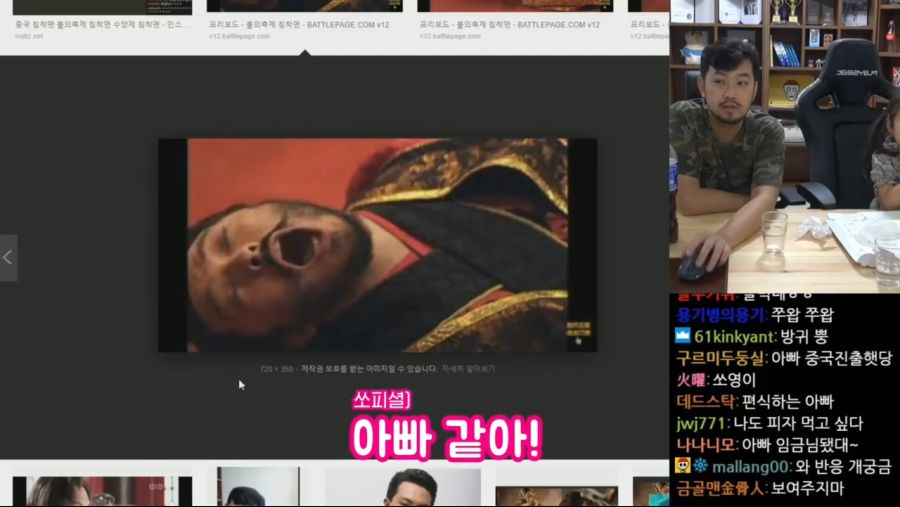Open the second bottom-row thumbnail
Screen dimensions: 900x507
258,488
